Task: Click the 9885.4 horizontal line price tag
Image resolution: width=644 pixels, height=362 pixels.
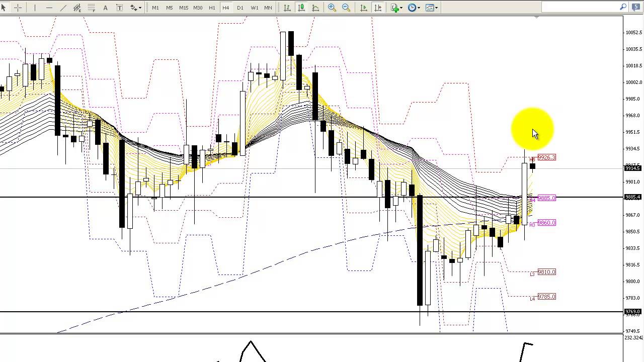Action: (633, 197)
